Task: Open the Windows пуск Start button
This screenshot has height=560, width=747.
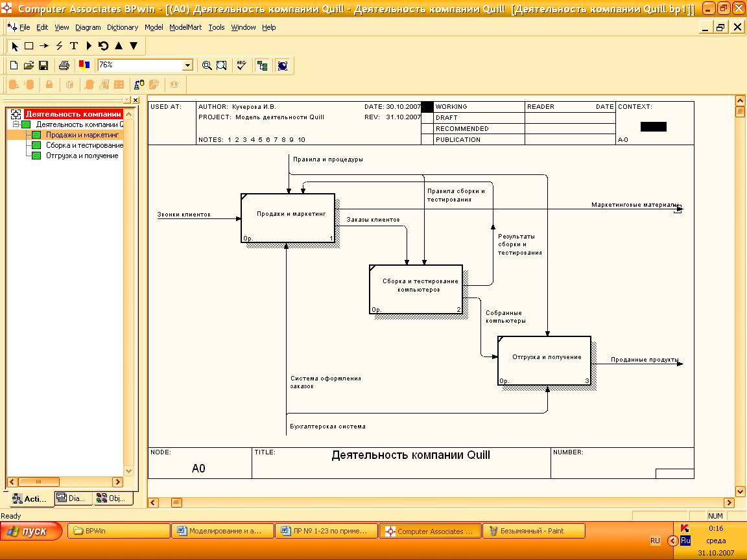Action: 31,531
